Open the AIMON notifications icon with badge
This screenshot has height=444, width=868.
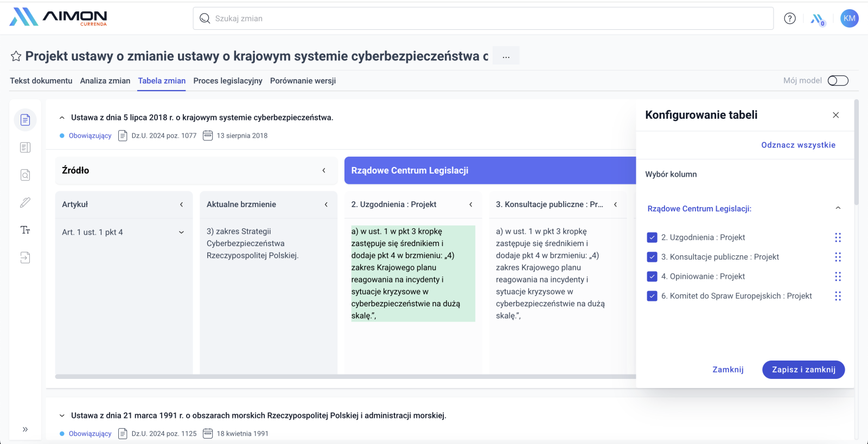(818, 20)
